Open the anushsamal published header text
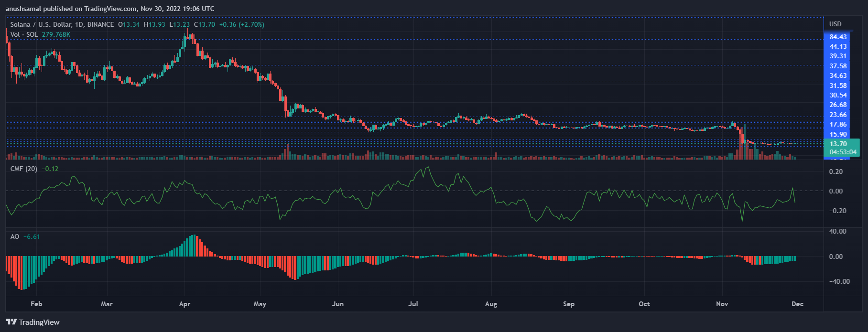Image resolution: width=868 pixels, height=332 pixels. 110,9
